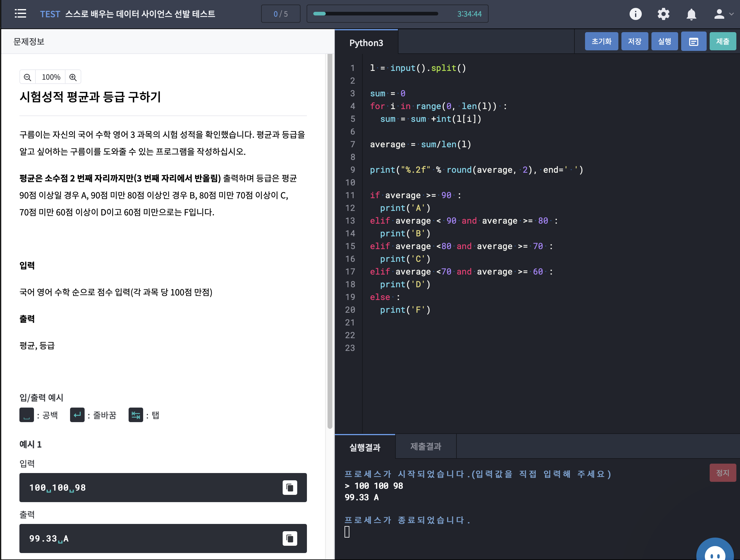Open settings gear icon
The height and width of the screenshot is (560, 740).
[663, 14]
